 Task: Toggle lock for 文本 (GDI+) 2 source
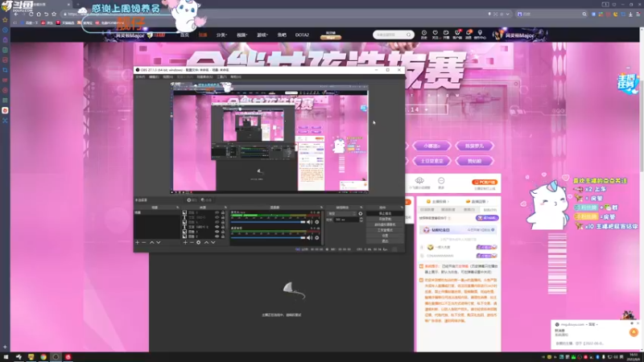pos(223,227)
